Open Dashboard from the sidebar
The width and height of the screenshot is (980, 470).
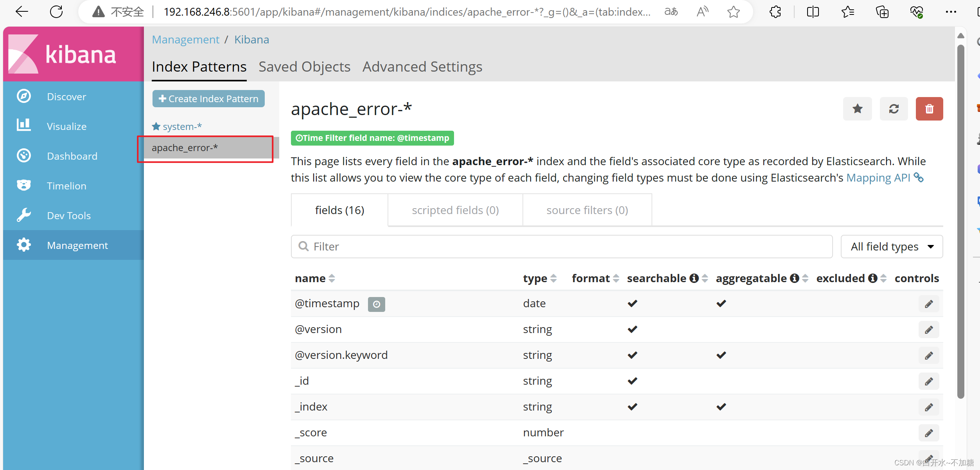pyautogui.click(x=74, y=156)
